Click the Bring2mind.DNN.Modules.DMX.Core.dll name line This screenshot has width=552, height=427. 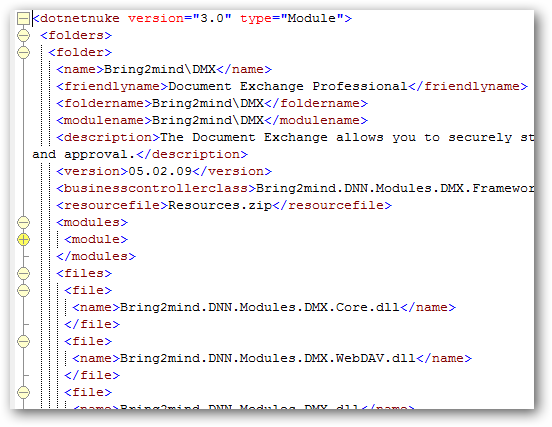pyautogui.click(x=264, y=307)
